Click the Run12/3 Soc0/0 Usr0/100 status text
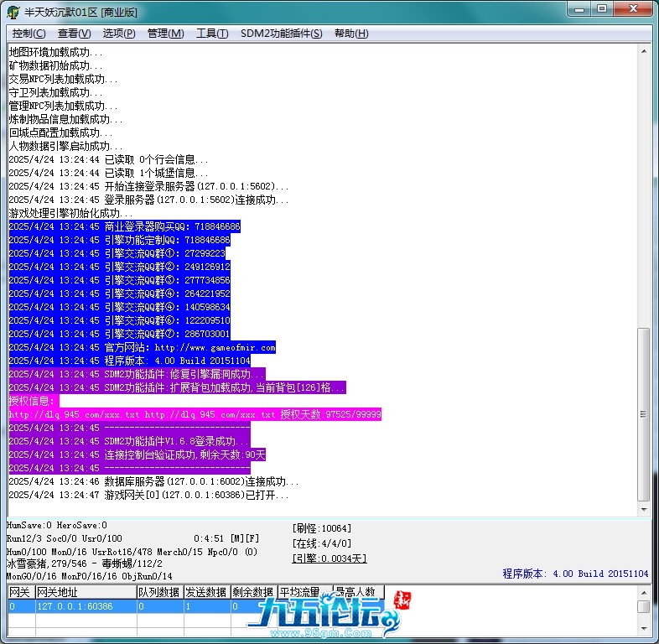The image size is (659, 644). [65, 538]
